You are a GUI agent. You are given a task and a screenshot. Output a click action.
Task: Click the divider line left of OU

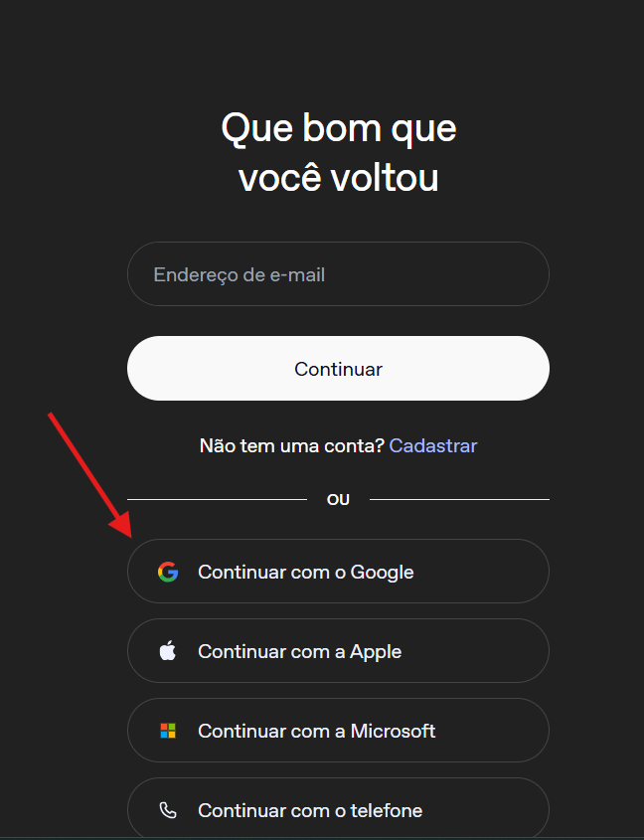[217, 499]
